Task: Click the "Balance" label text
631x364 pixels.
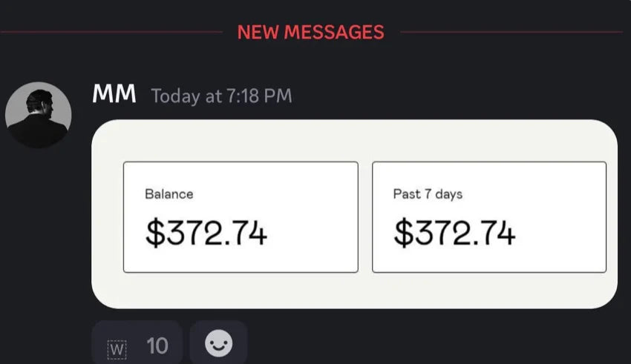Action: 169,194
